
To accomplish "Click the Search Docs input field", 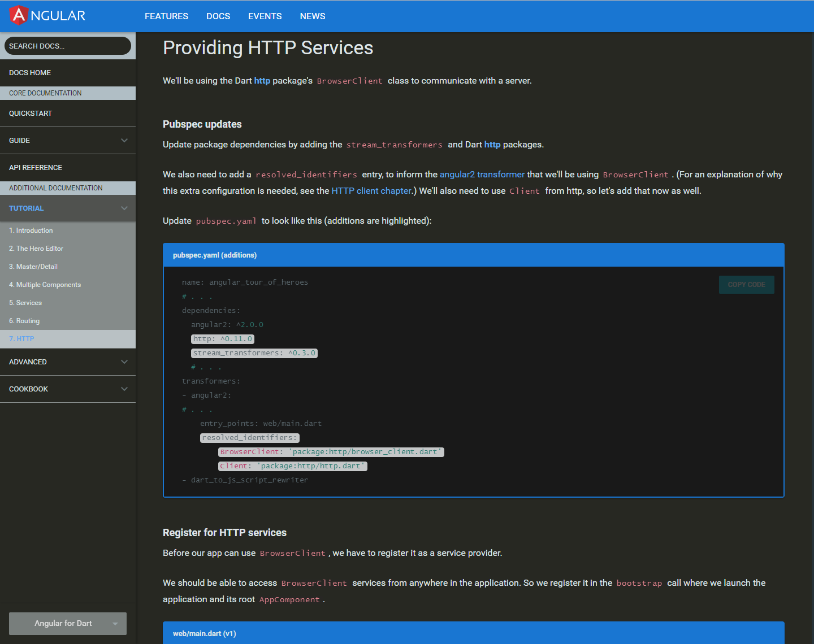I will point(68,46).
